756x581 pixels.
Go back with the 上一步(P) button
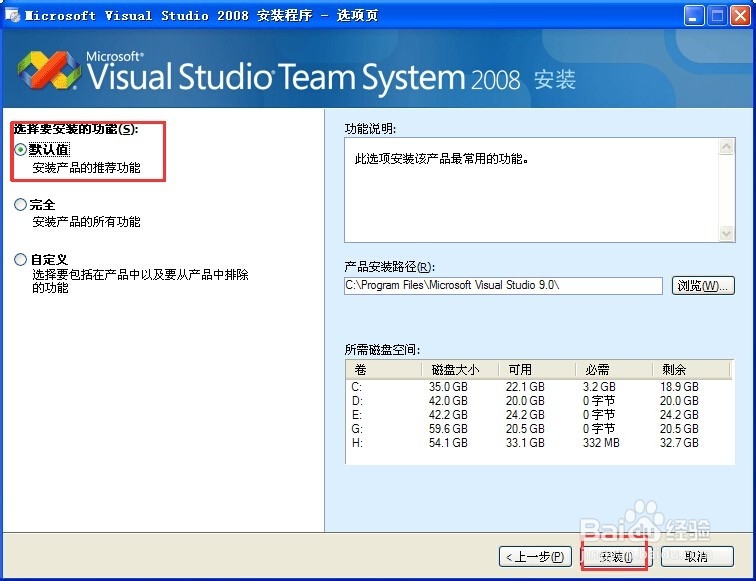(535, 557)
